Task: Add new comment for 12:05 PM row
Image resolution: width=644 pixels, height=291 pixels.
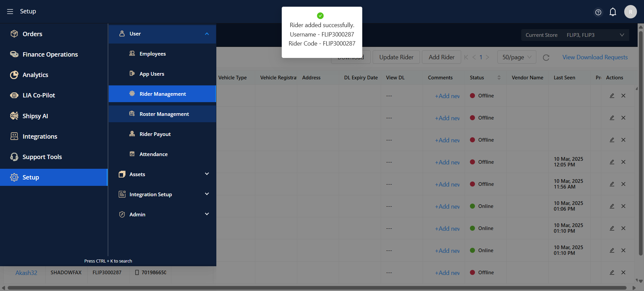Action: coord(447,162)
